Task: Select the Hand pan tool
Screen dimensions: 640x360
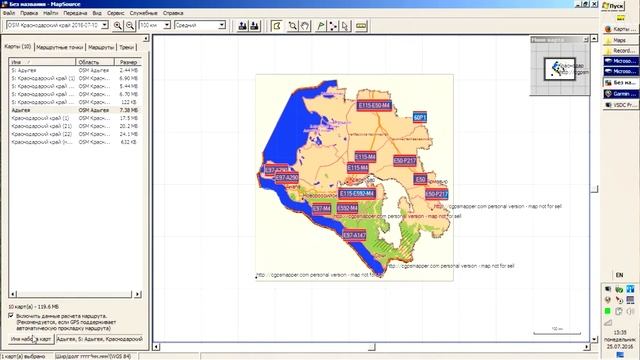Action: tap(305, 26)
